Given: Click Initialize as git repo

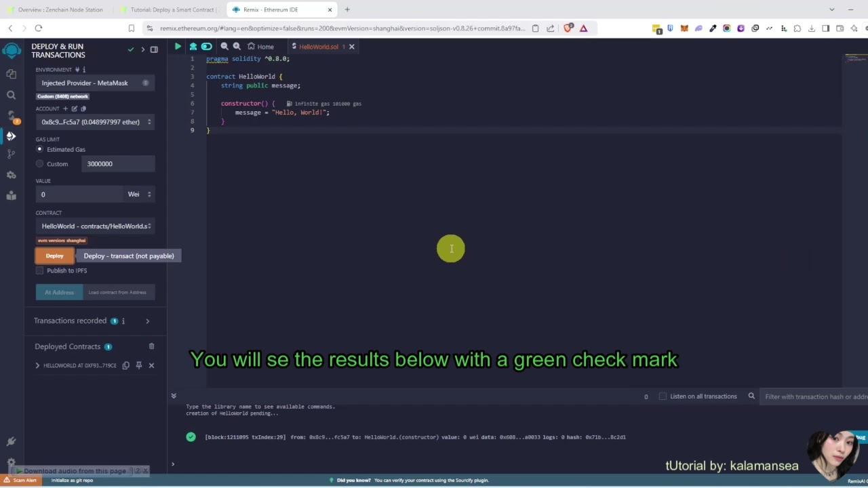Looking at the screenshot, I should [x=72, y=481].
